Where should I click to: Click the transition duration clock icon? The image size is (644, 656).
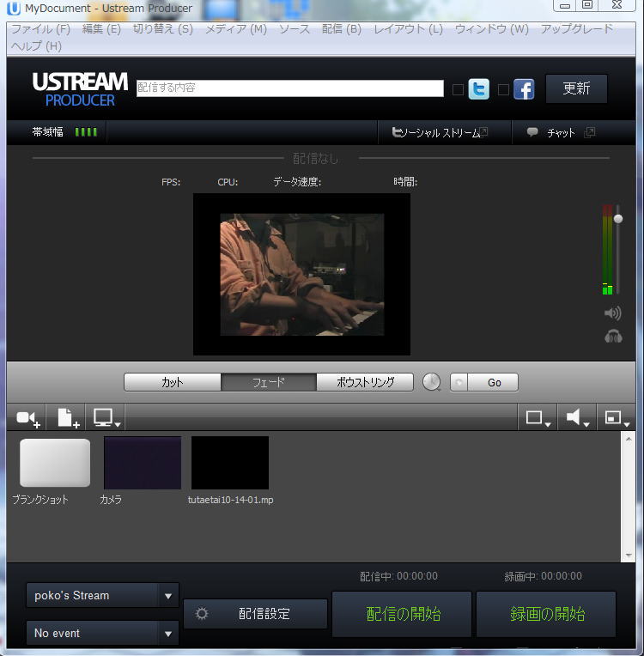click(431, 382)
